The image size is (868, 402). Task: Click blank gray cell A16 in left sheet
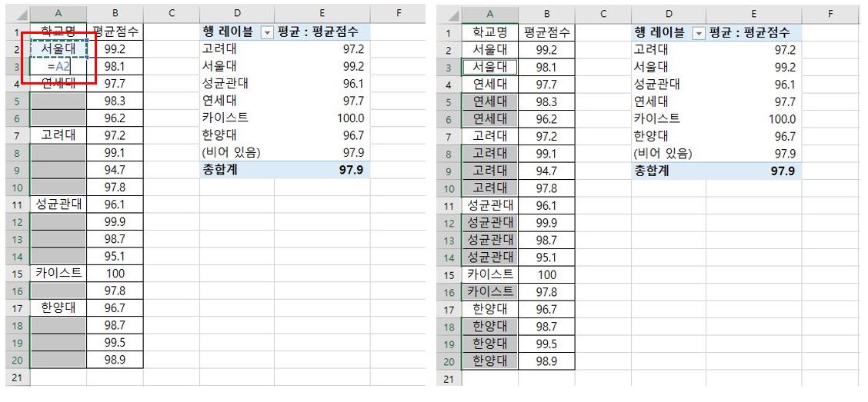tap(58, 291)
